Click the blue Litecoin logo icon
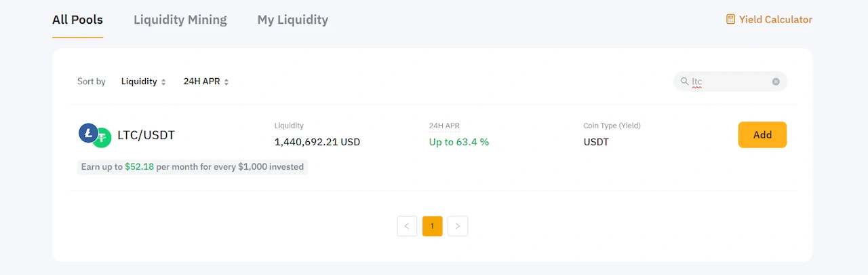 pos(88,132)
